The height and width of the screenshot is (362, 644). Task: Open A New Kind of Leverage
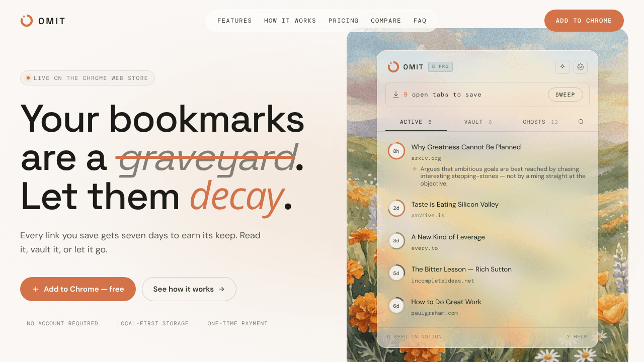448,237
